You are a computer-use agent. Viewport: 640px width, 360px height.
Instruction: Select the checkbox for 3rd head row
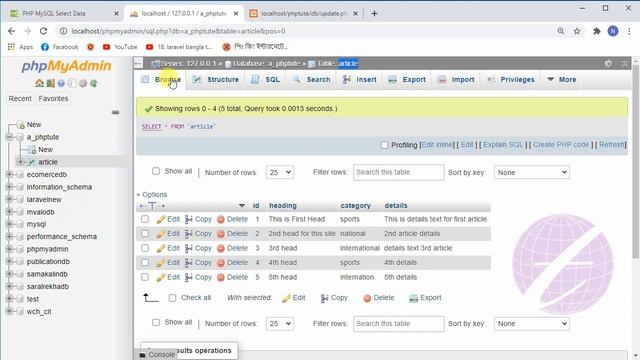(x=145, y=248)
